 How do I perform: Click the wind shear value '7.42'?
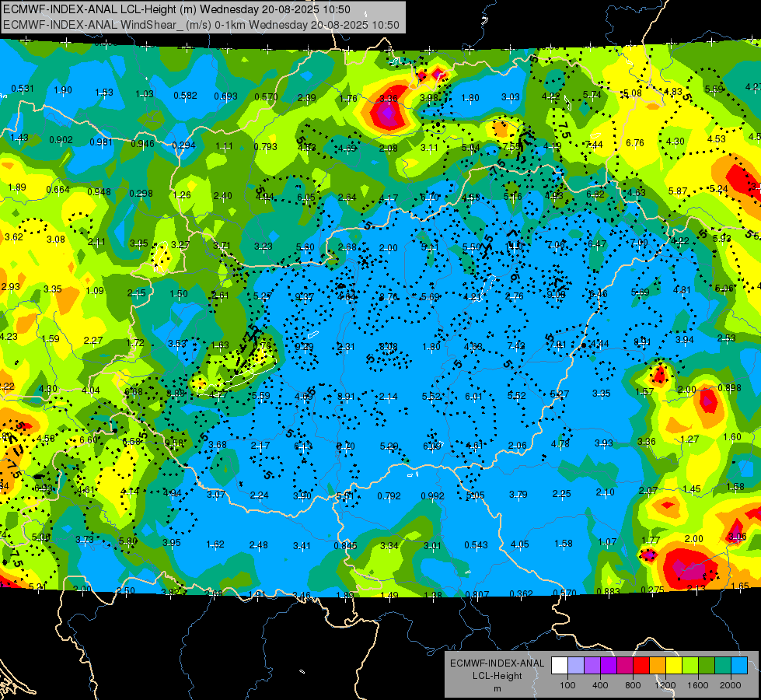[x=516, y=346]
